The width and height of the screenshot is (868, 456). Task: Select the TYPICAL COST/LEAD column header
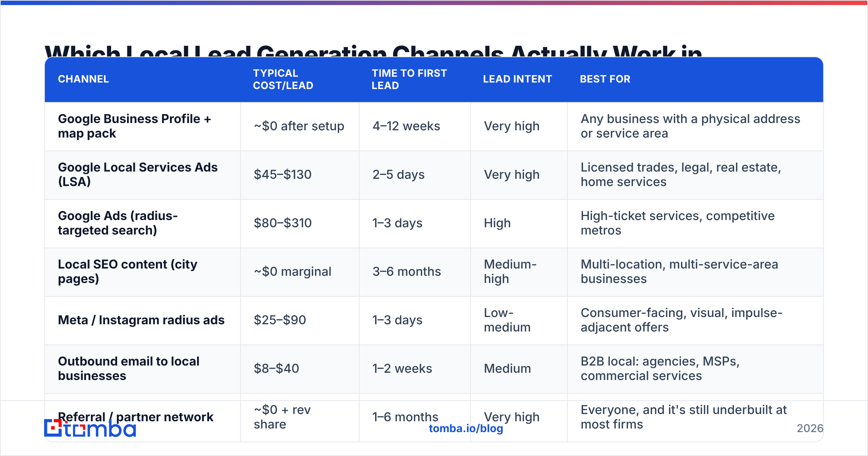point(283,79)
